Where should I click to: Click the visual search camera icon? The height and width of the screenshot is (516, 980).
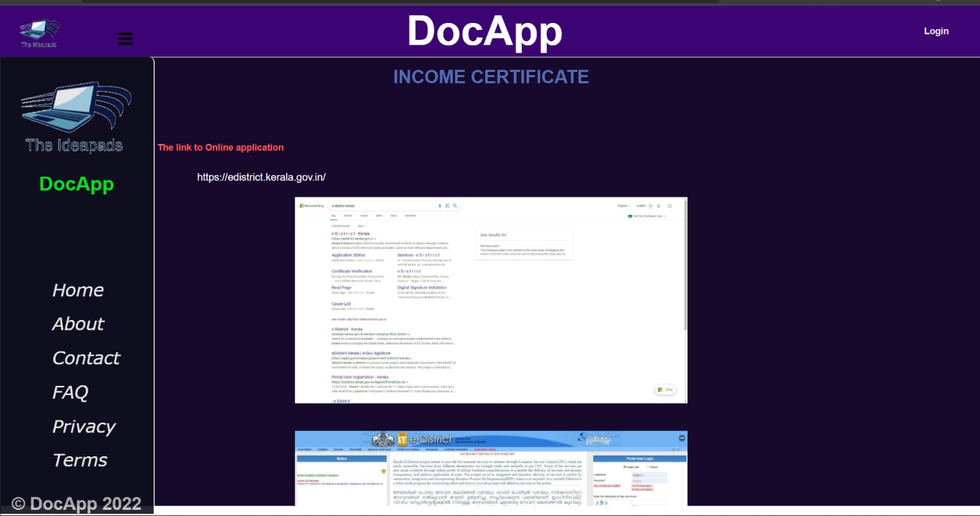pyautogui.click(x=447, y=205)
